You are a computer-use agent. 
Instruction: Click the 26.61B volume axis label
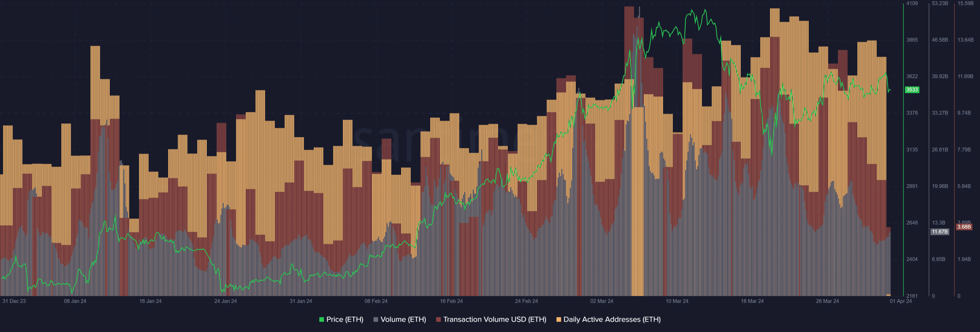point(940,150)
